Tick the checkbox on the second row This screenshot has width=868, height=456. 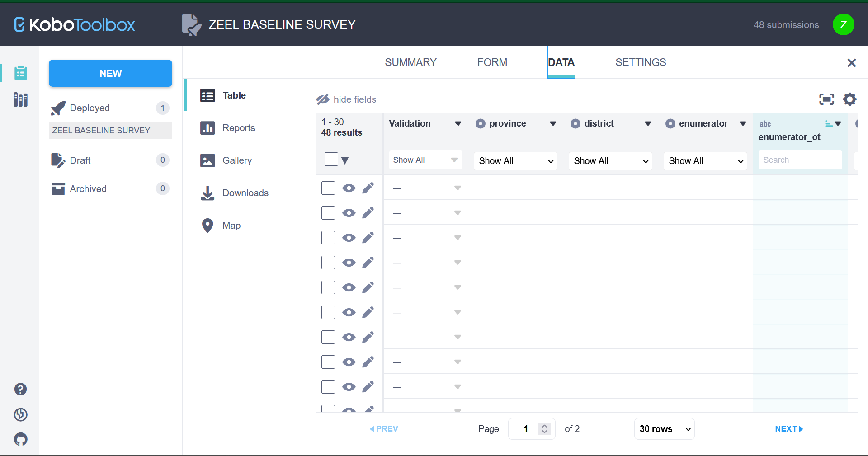click(328, 213)
